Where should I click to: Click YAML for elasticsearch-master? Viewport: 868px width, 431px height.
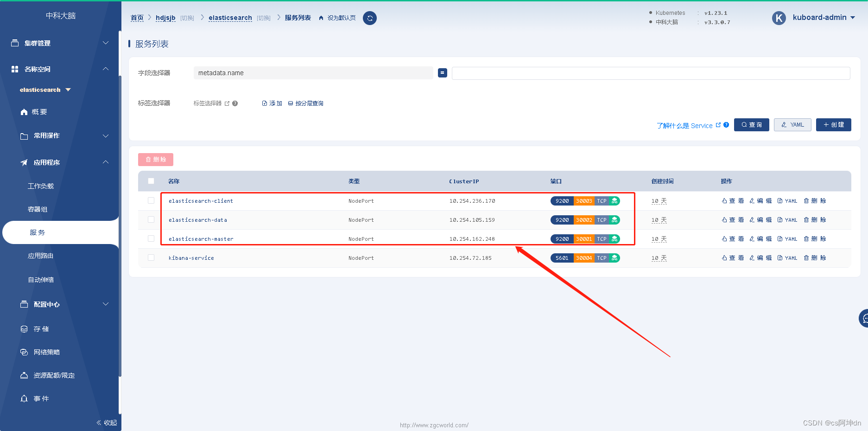(787, 239)
